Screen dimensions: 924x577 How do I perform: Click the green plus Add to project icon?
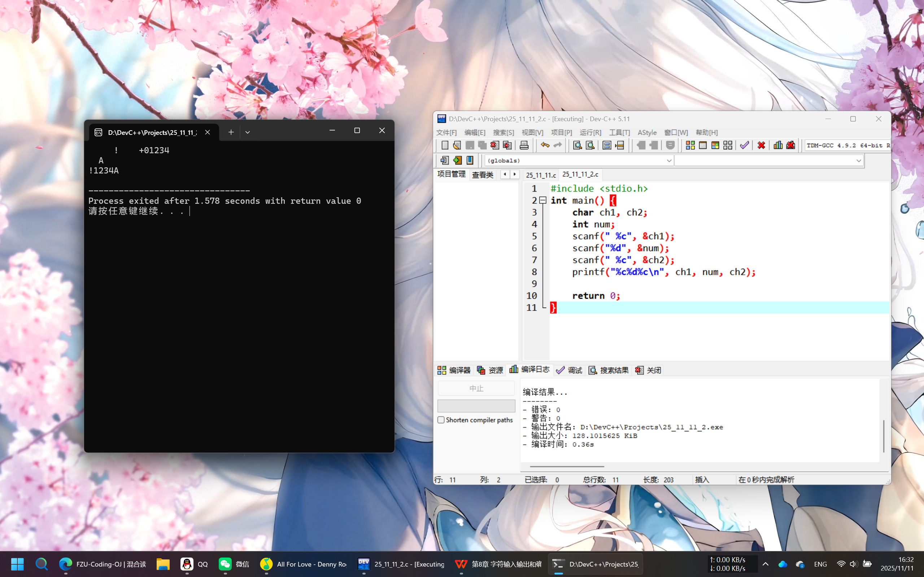tap(457, 160)
